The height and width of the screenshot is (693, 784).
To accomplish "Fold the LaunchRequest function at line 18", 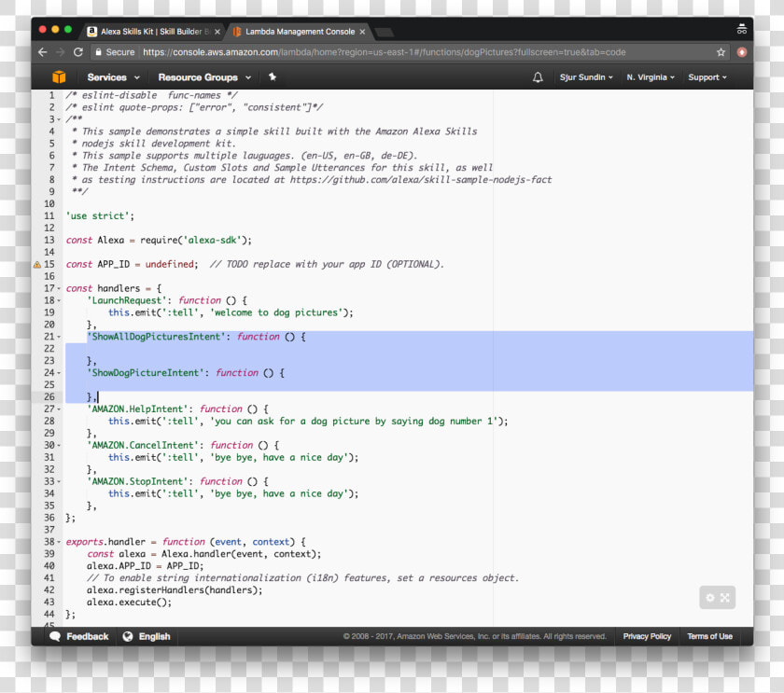I will click(x=59, y=300).
